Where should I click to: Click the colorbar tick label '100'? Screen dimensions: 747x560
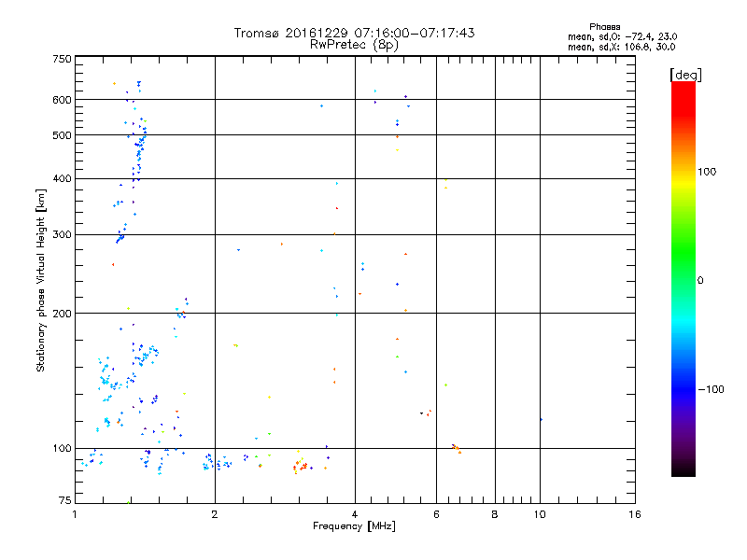[x=707, y=172]
